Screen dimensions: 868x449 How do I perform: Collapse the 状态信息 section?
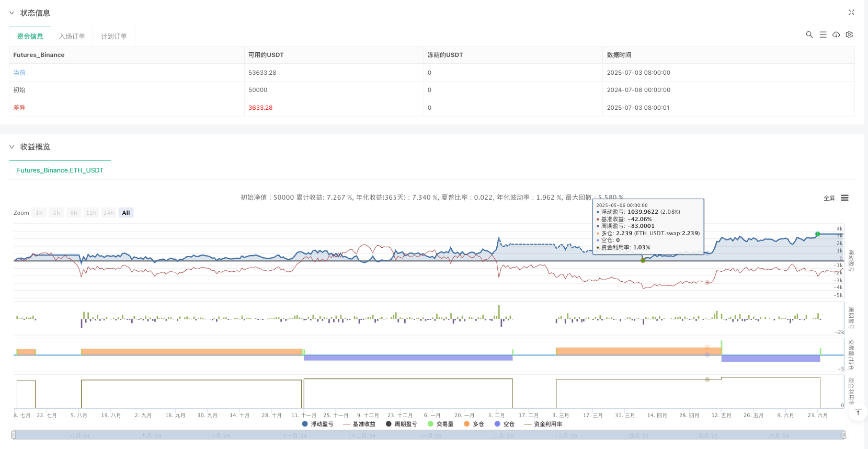(x=12, y=13)
